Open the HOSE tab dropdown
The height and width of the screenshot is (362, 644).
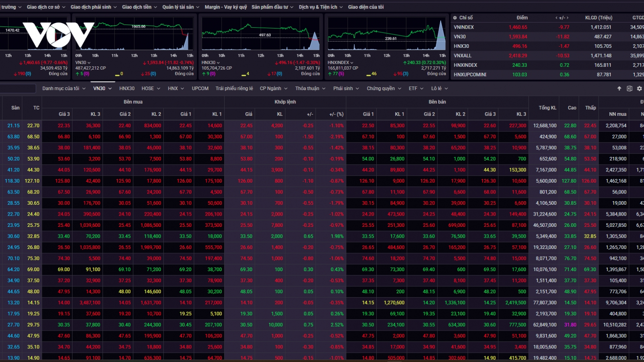151,88
